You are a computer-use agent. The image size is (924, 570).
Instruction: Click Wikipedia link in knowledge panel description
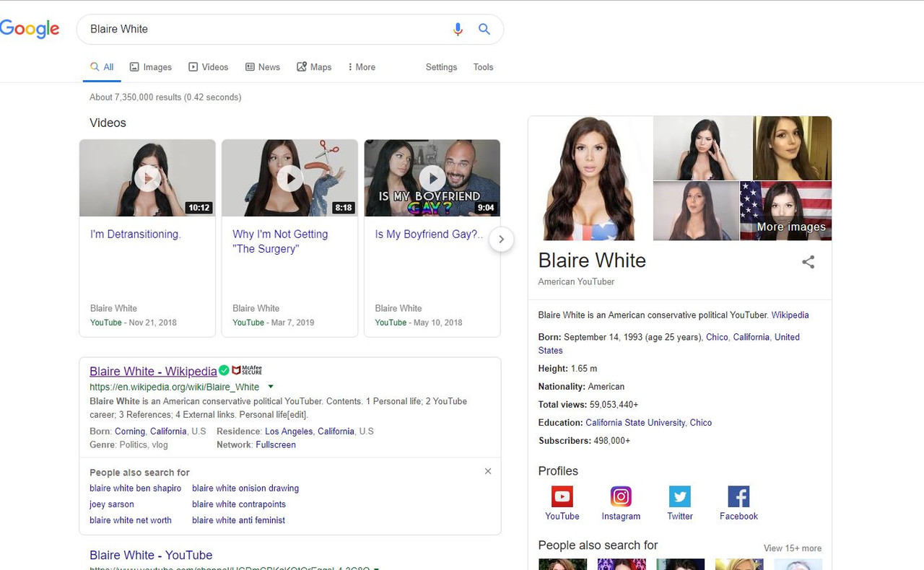(790, 315)
